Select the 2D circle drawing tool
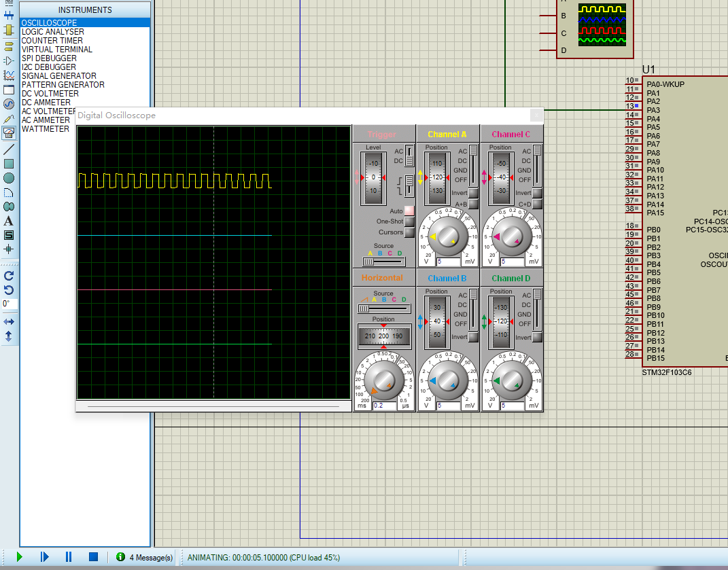The image size is (728, 570). coord(9,178)
